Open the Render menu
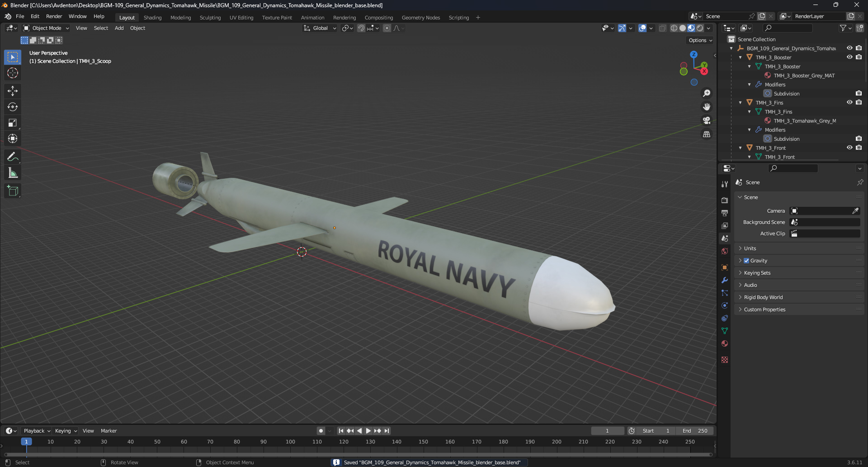 [x=54, y=16]
